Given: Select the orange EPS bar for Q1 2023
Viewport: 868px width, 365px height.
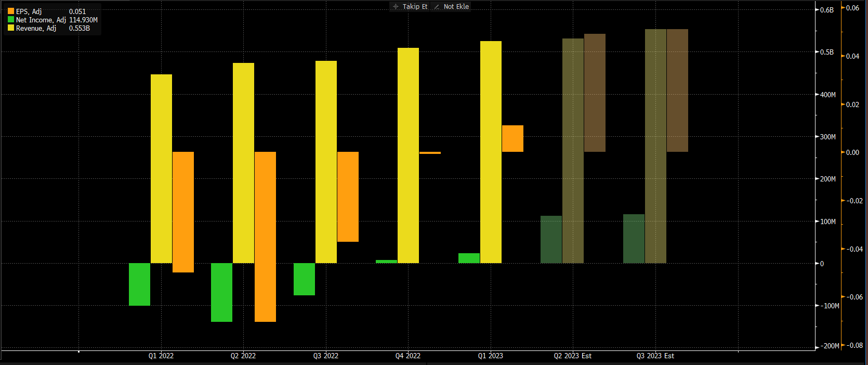Looking at the screenshot, I should 512,138.
